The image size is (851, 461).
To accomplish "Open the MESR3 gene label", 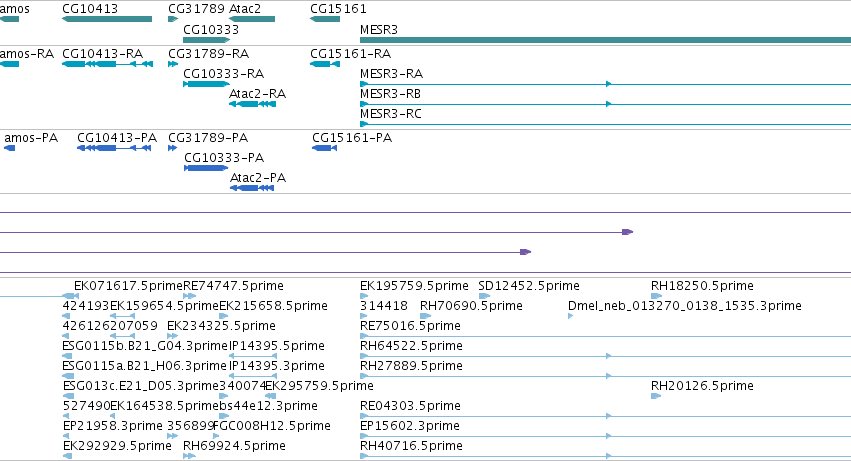I will [x=379, y=30].
